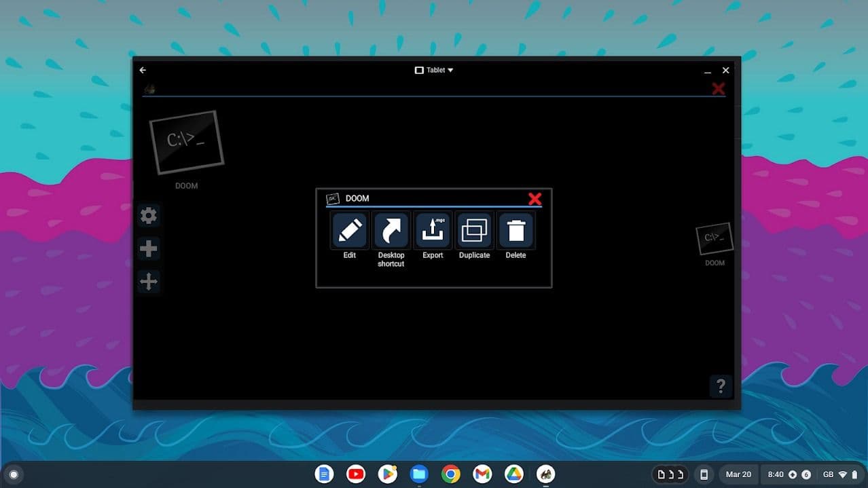Open the Magic DOSBox shelf icon
The height and width of the screenshot is (488, 868).
pyautogui.click(x=545, y=474)
